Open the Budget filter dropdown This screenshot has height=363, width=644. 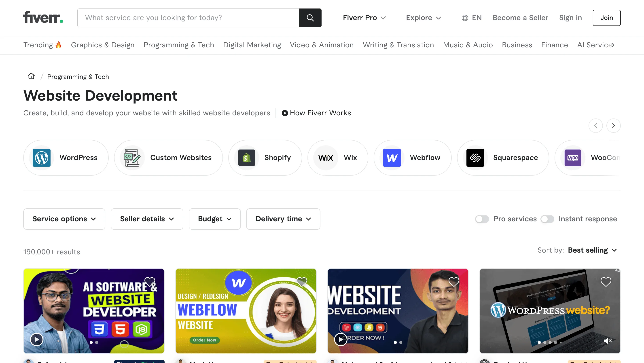tap(214, 219)
